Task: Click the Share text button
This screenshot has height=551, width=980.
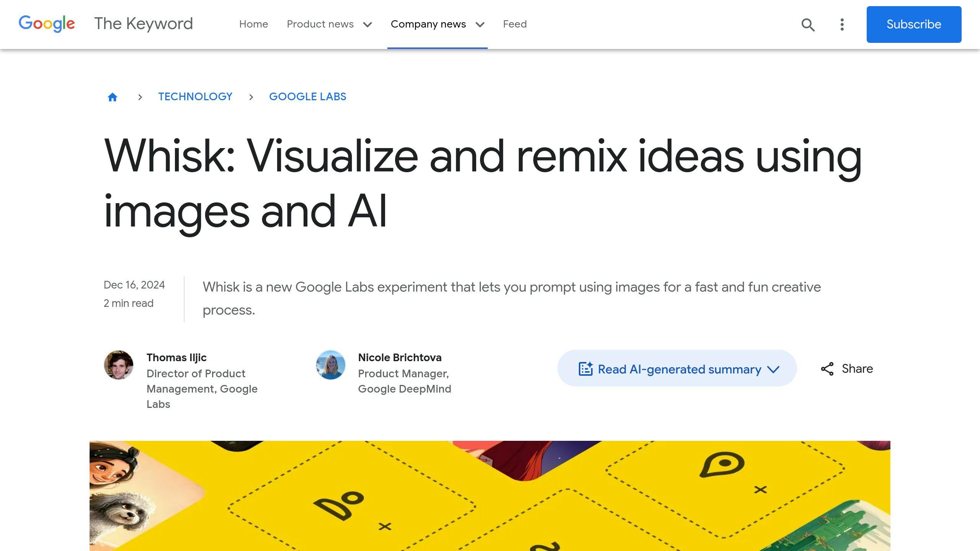Action: pyautogui.click(x=857, y=368)
